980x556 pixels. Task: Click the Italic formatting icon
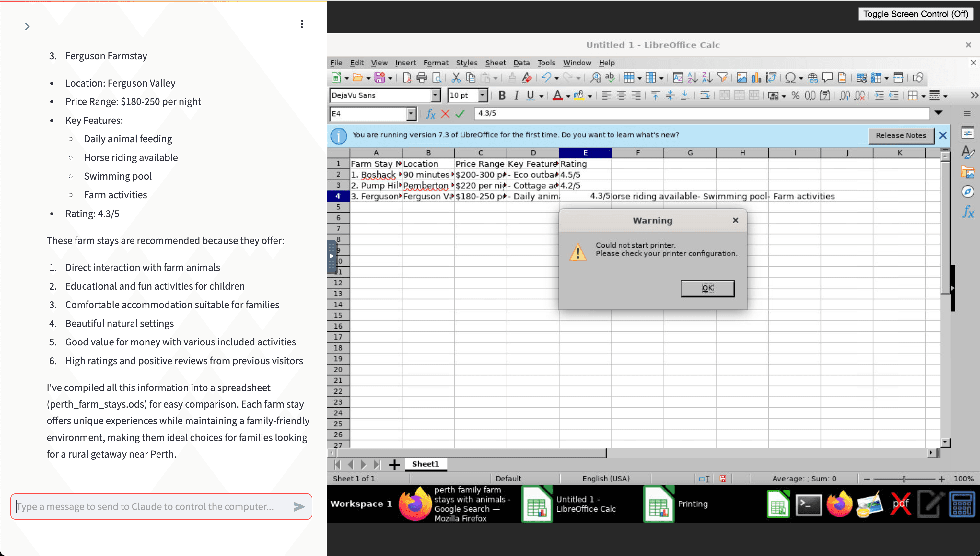point(516,96)
